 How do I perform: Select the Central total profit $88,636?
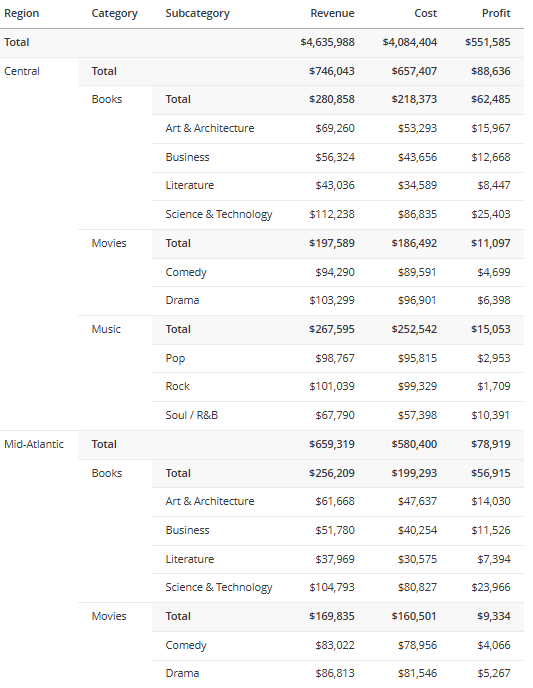tap(490, 71)
